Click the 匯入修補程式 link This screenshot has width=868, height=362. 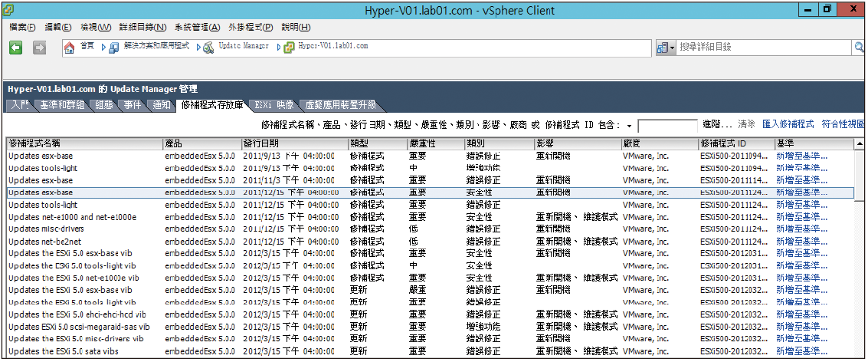click(x=788, y=124)
